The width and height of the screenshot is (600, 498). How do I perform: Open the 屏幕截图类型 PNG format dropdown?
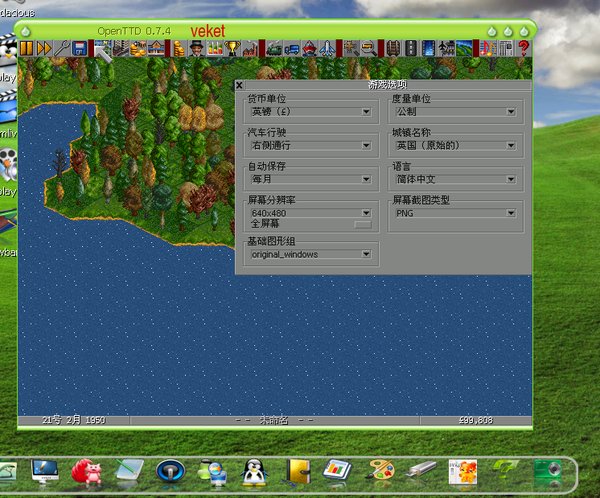(x=454, y=213)
